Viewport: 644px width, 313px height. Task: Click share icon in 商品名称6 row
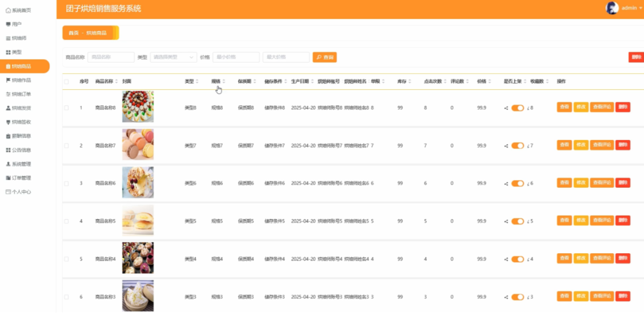tap(506, 183)
